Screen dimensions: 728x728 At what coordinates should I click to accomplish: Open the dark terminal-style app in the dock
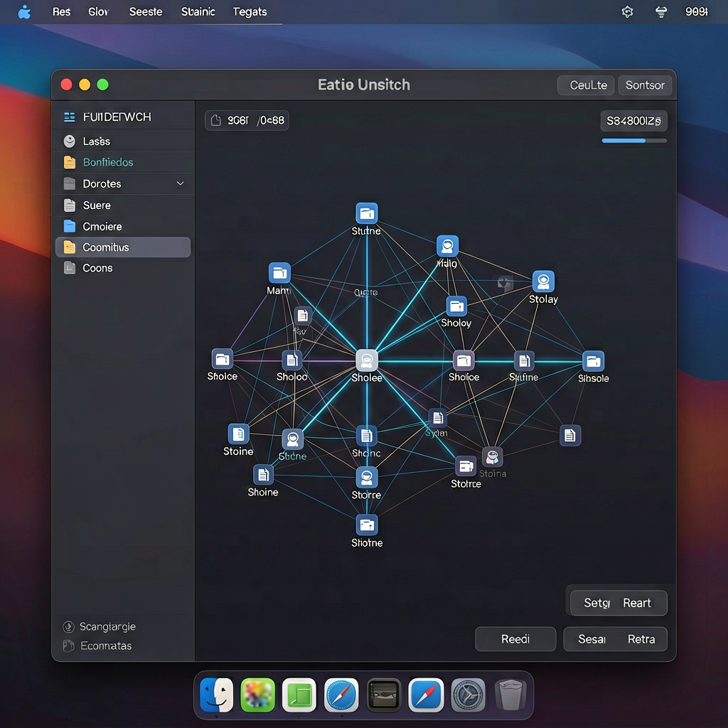pos(384,695)
